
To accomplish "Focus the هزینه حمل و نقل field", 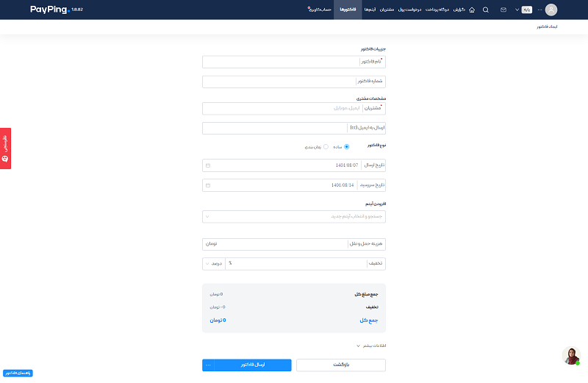I will [293, 244].
